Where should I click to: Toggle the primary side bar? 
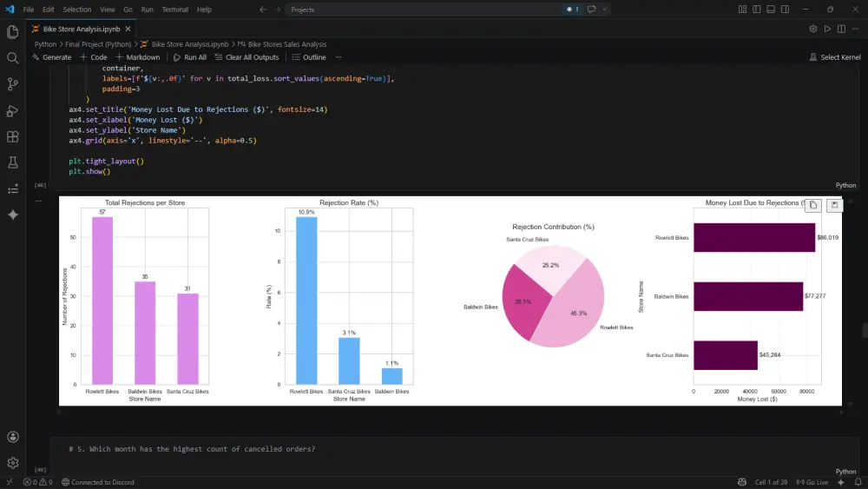coord(757,10)
